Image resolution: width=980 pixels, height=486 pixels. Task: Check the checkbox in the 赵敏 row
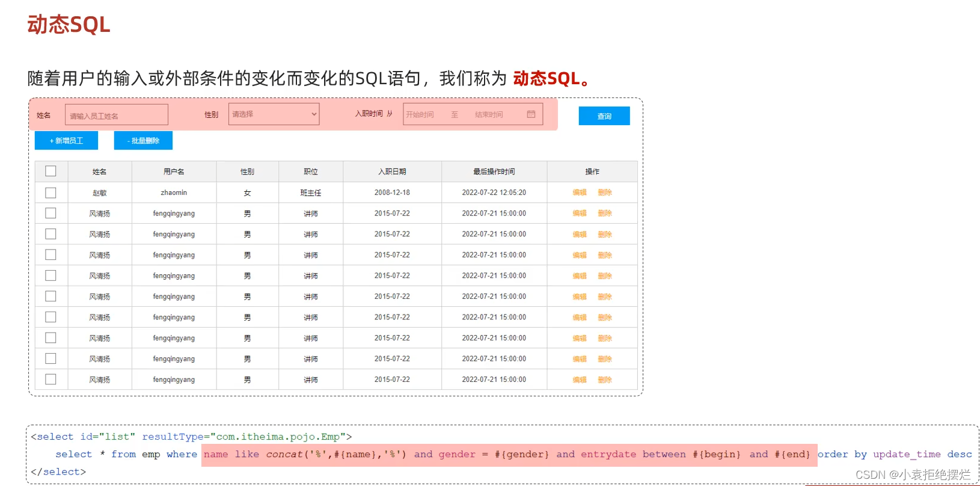point(51,192)
